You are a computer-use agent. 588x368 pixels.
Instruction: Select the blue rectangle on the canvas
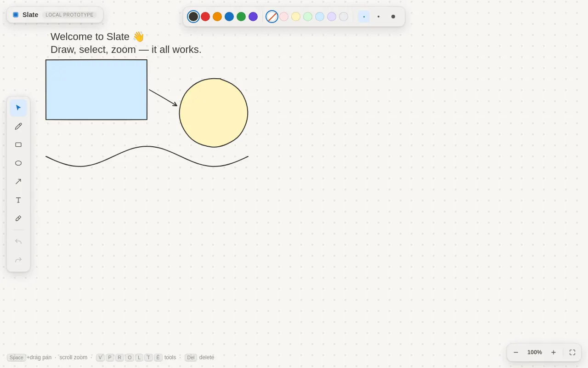(x=96, y=90)
